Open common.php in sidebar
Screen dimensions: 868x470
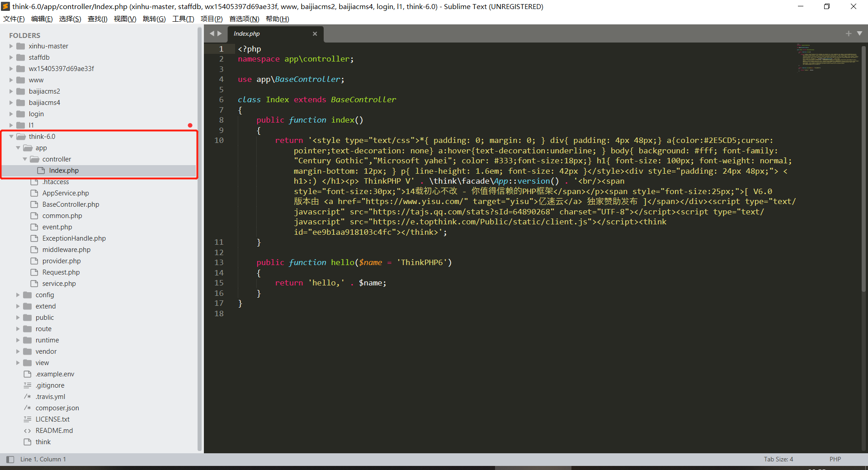62,216
